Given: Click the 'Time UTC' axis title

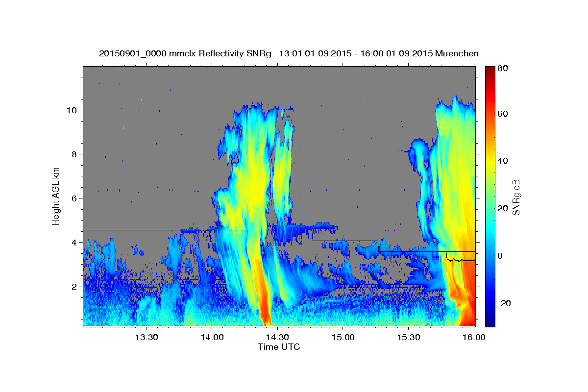Looking at the screenshot, I should pos(279,347).
